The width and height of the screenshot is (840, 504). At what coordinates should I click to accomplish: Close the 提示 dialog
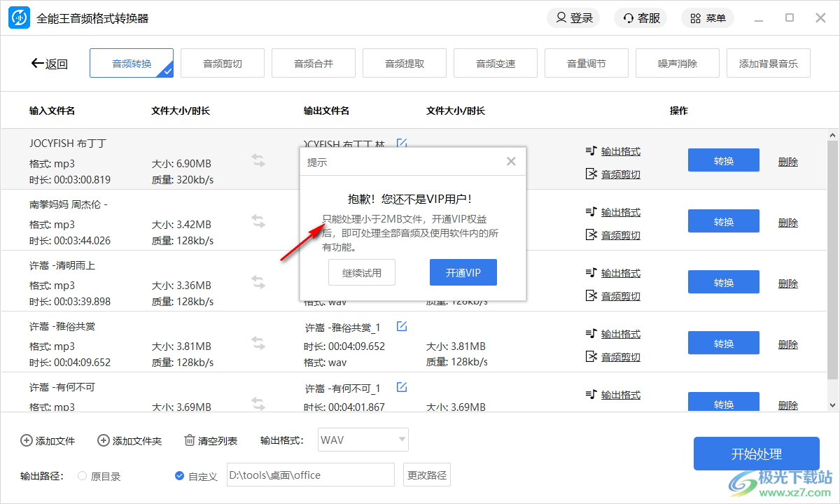coord(511,162)
